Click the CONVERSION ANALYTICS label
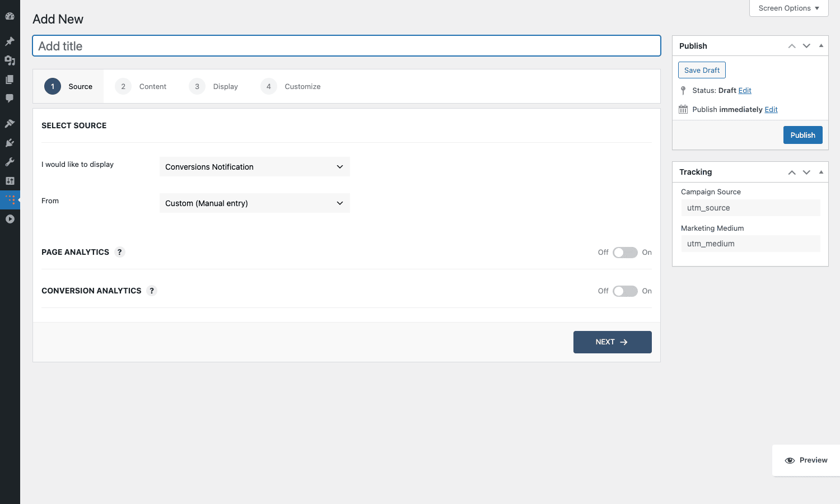Viewport: 840px width, 504px height. tap(91, 291)
